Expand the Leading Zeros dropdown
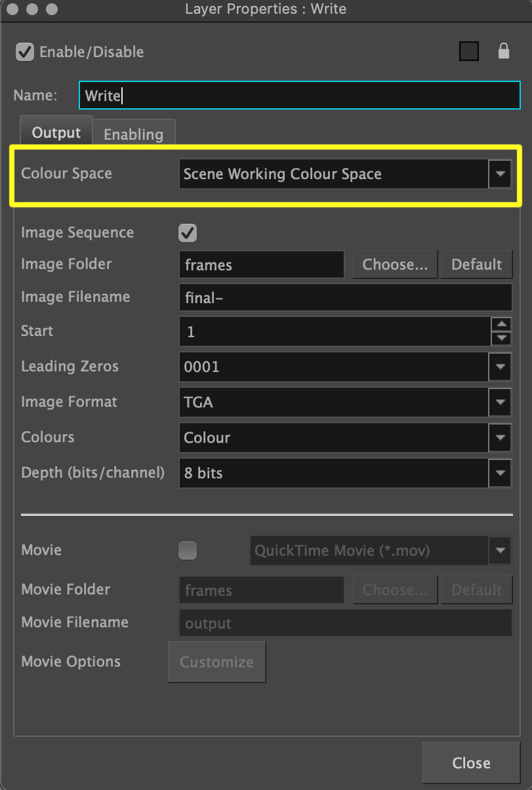The height and width of the screenshot is (790, 532). [500, 367]
